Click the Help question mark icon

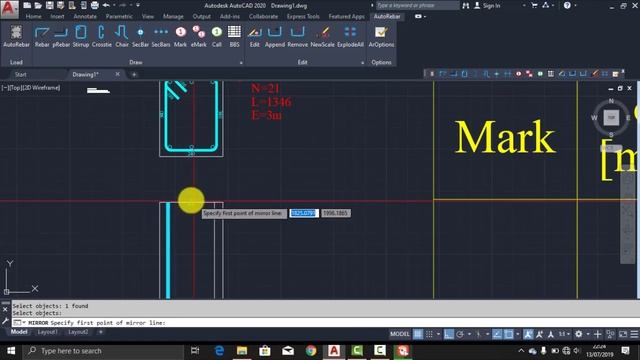click(x=567, y=5)
